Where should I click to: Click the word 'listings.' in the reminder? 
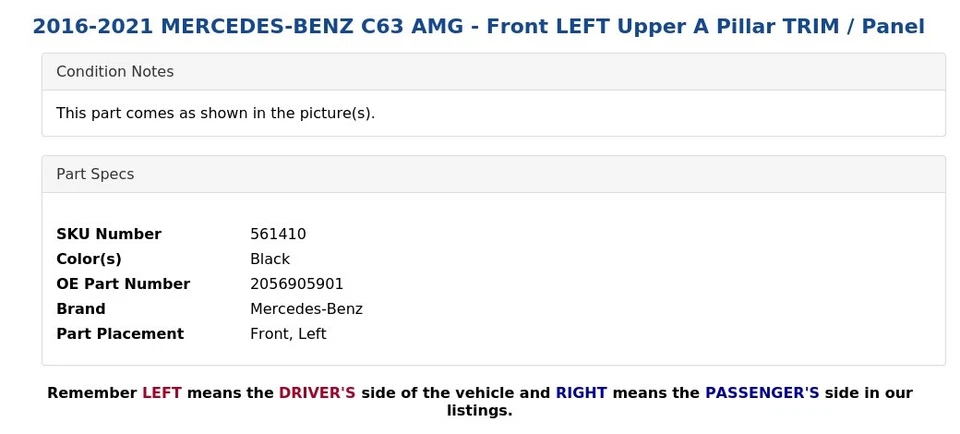pos(479,411)
